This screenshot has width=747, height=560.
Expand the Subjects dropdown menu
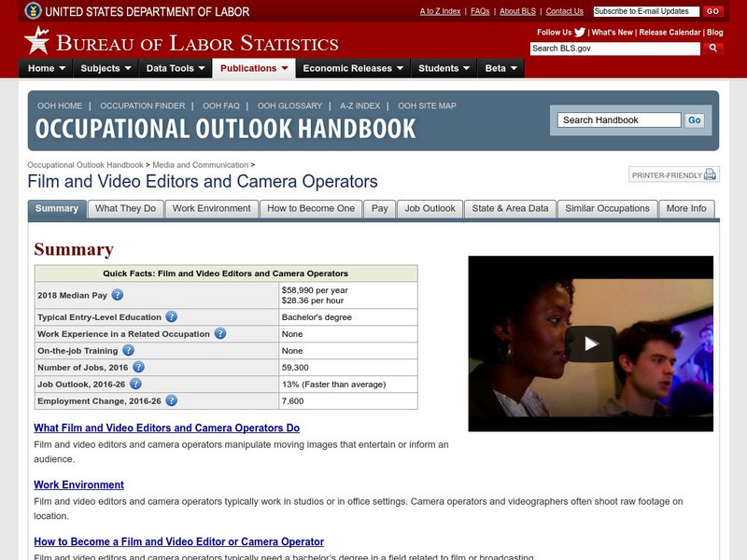(x=106, y=68)
